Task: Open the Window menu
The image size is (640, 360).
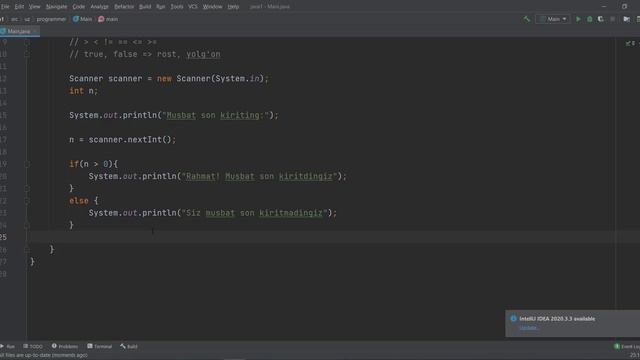Action: tap(212, 7)
